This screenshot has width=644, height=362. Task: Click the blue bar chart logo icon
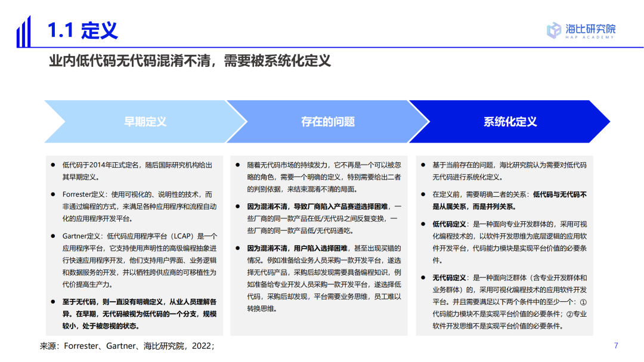(x=23, y=32)
